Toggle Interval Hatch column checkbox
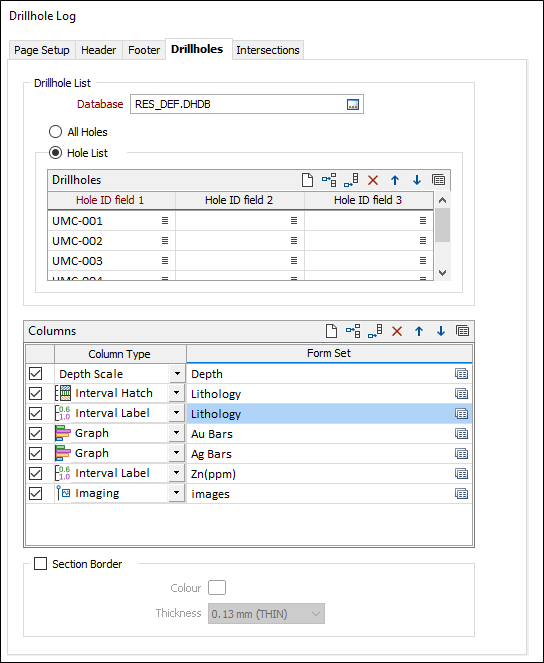Viewport: 544px width, 663px height. [x=36, y=393]
